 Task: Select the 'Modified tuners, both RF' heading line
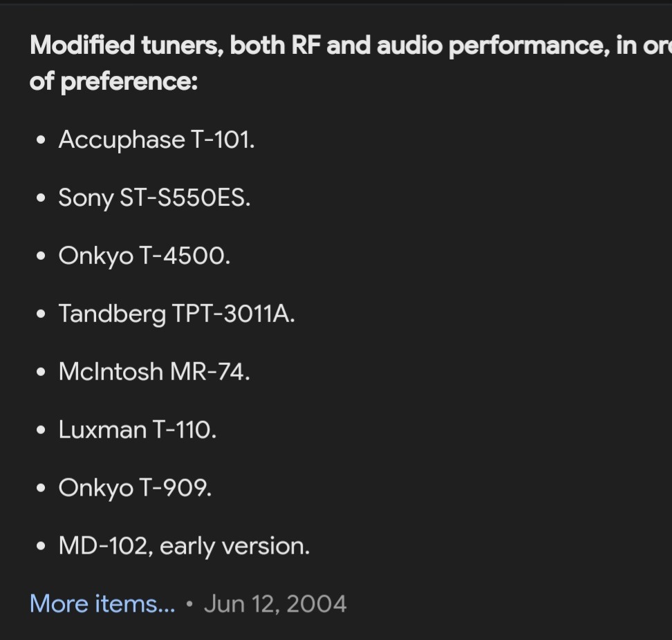(351, 46)
